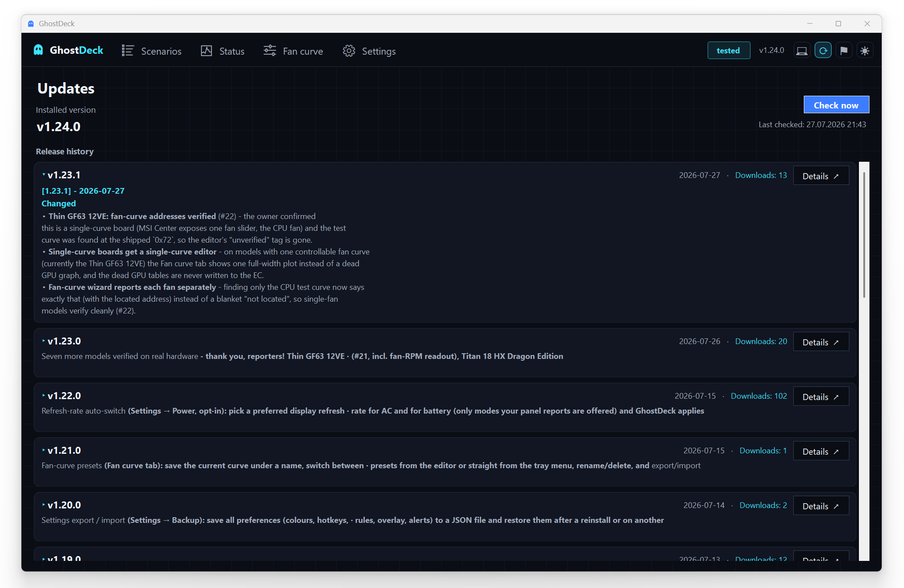The width and height of the screenshot is (904, 588).
Task: Click the Release history heading
Action: pos(65,152)
